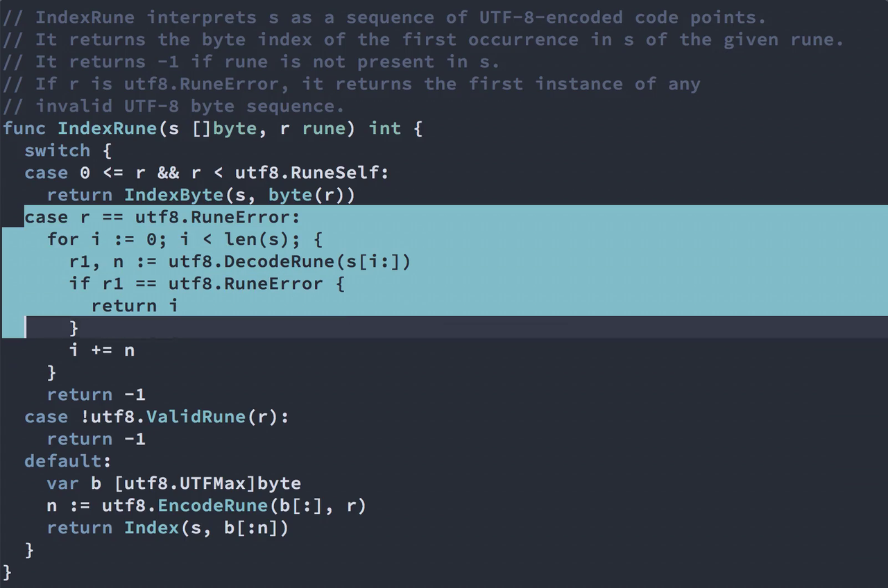Image resolution: width=888 pixels, height=588 pixels.
Task: Click the EncodeRune function call
Action: [212, 505]
